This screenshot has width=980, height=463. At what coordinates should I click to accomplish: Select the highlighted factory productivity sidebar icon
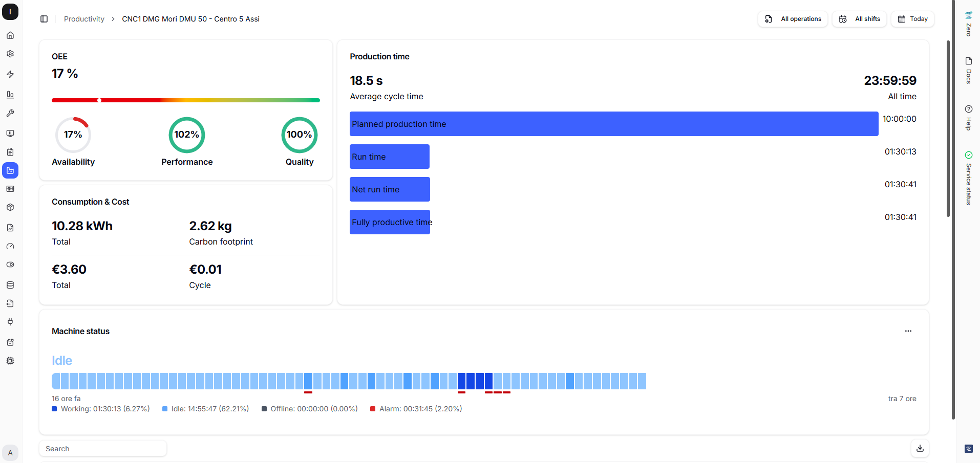click(10, 170)
